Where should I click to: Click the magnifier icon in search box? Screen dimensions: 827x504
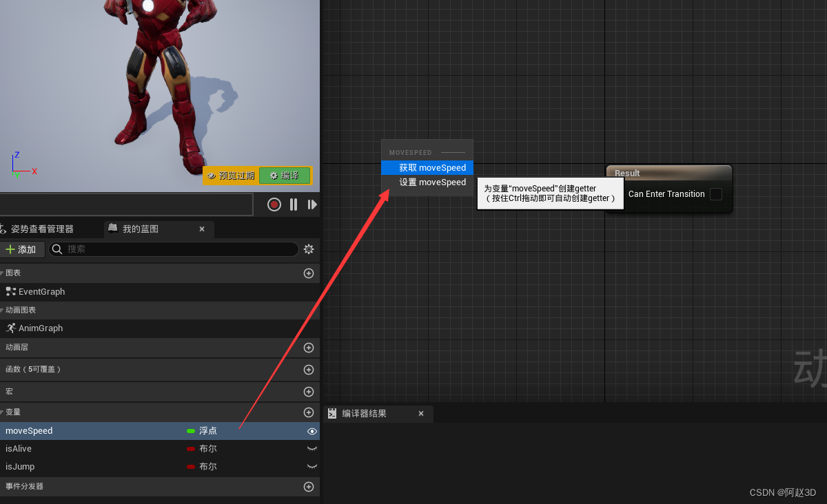coord(58,249)
